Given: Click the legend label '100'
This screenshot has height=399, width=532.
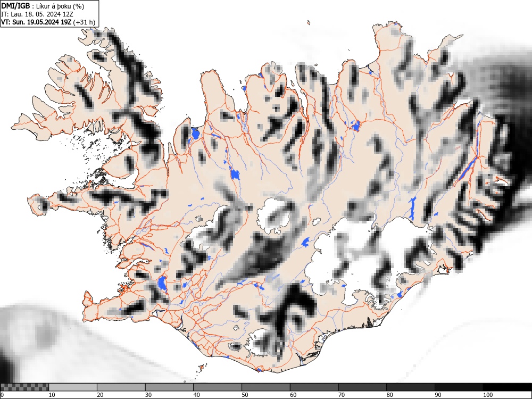Looking at the screenshot, I should coord(487,395).
